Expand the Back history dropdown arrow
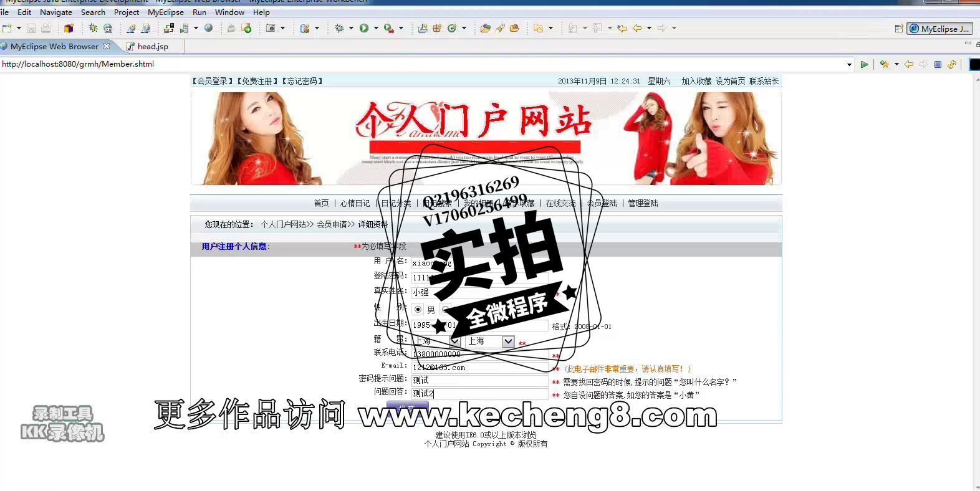This screenshot has height=491, width=980. [649, 28]
